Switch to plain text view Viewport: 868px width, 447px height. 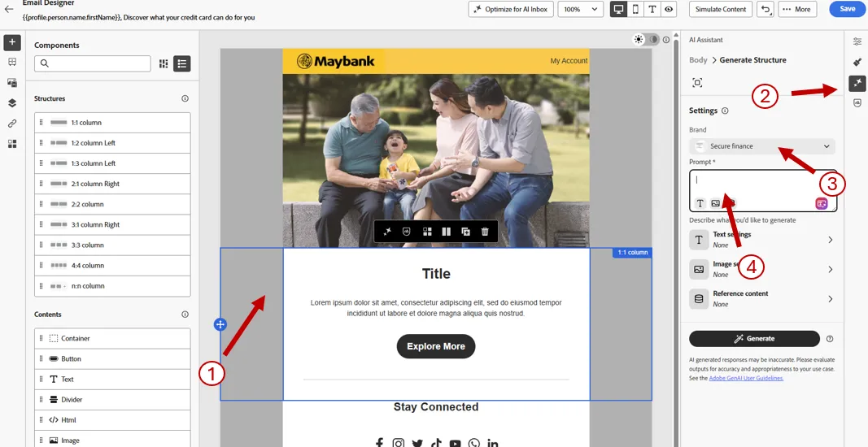tap(652, 9)
